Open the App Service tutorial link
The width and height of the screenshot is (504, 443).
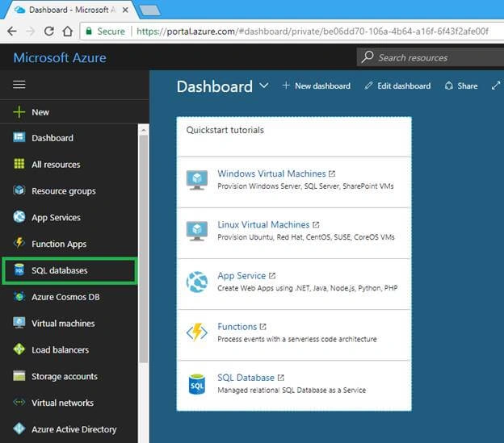coord(246,276)
